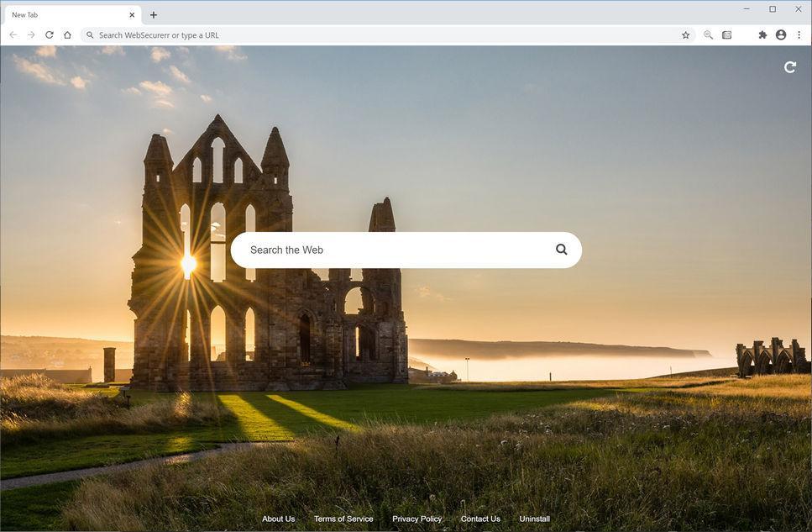This screenshot has width=812, height=532.
Task: Open the Home page icon
Action: (x=67, y=34)
